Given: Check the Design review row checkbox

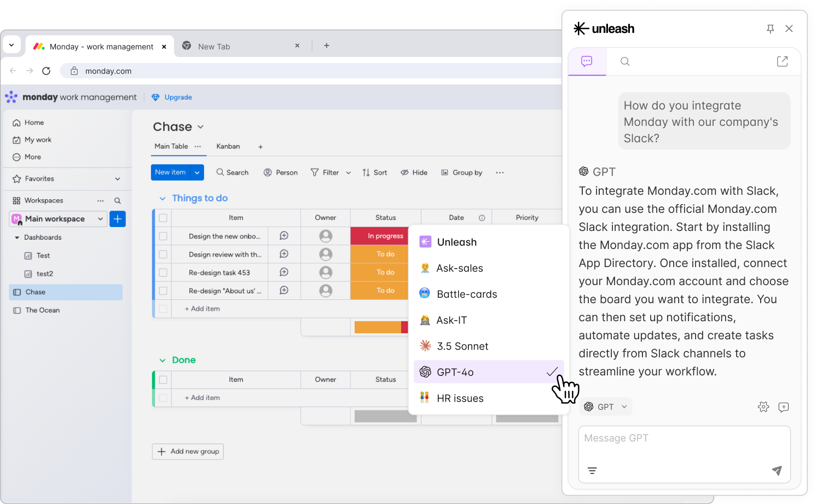Looking at the screenshot, I should [163, 254].
